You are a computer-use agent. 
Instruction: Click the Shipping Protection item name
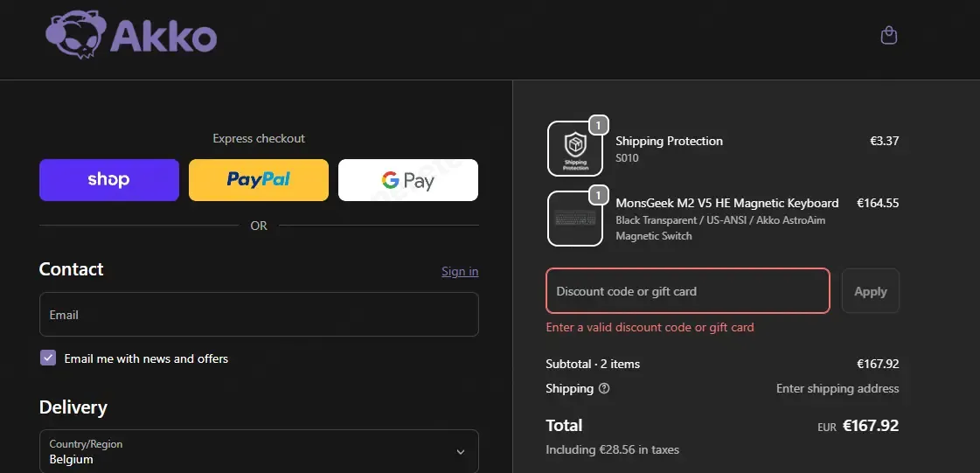670,142
